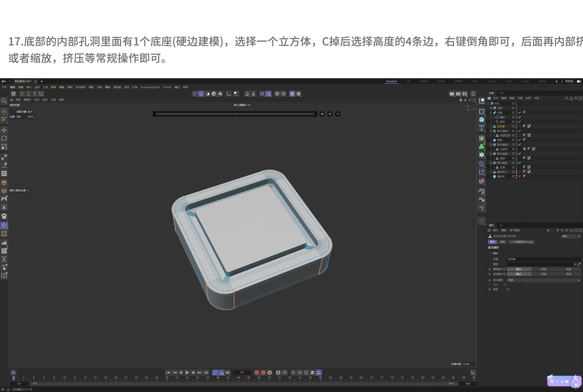
Task: Check the 透显 checkbox
Action: 508,289
